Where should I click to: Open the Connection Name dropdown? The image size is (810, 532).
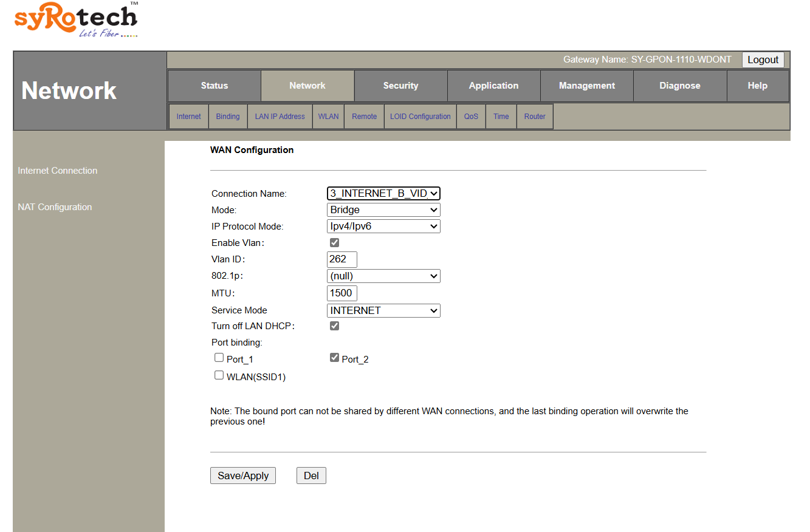pyautogui.click(x=383, y=193)
